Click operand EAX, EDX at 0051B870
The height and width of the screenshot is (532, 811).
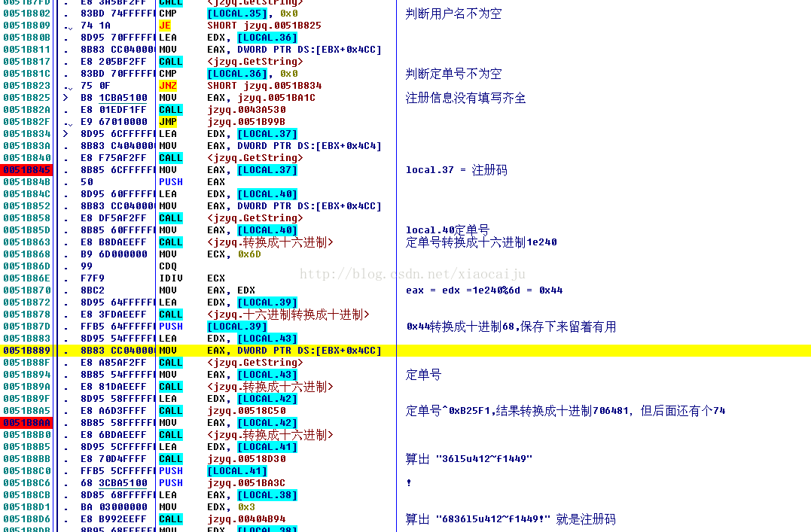coord(230,290)
